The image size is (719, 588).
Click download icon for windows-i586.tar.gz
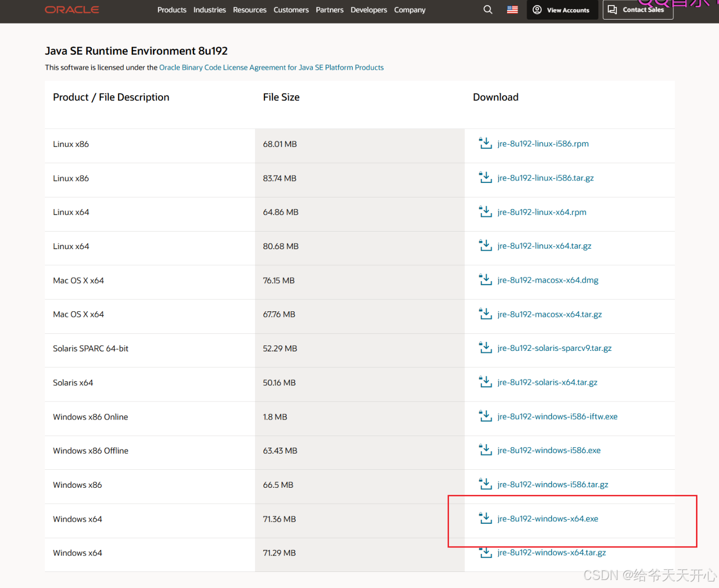pyautogui.click(x=485, y=484)
